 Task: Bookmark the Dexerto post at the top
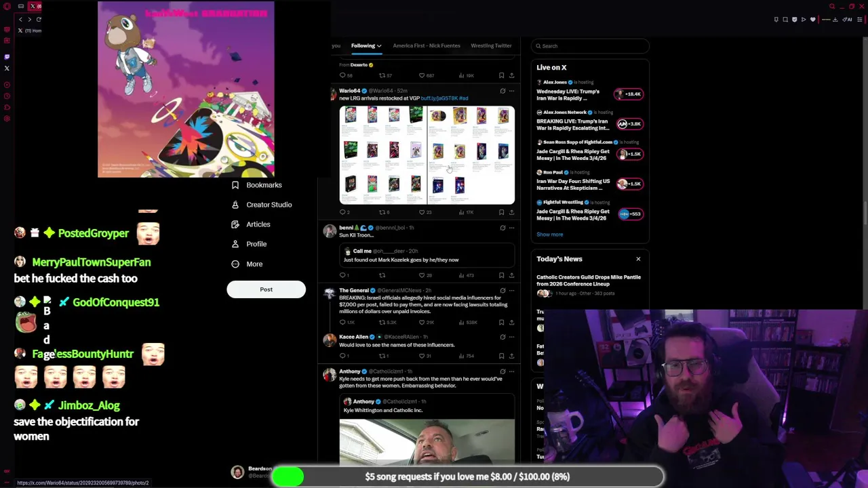coord(501,75)
